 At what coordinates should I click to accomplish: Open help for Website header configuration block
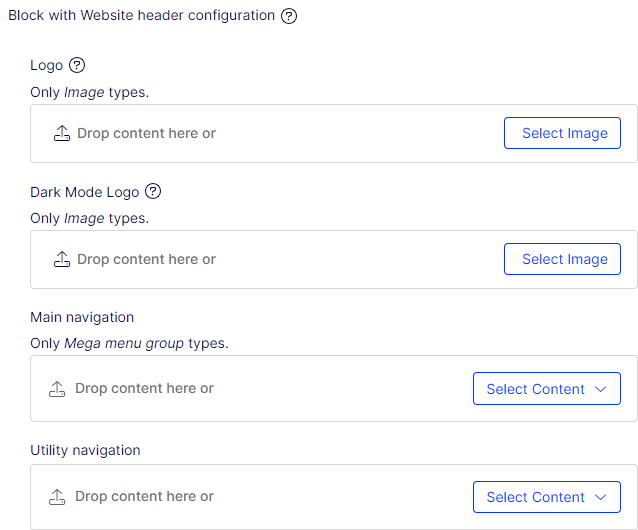pos(289,16)
